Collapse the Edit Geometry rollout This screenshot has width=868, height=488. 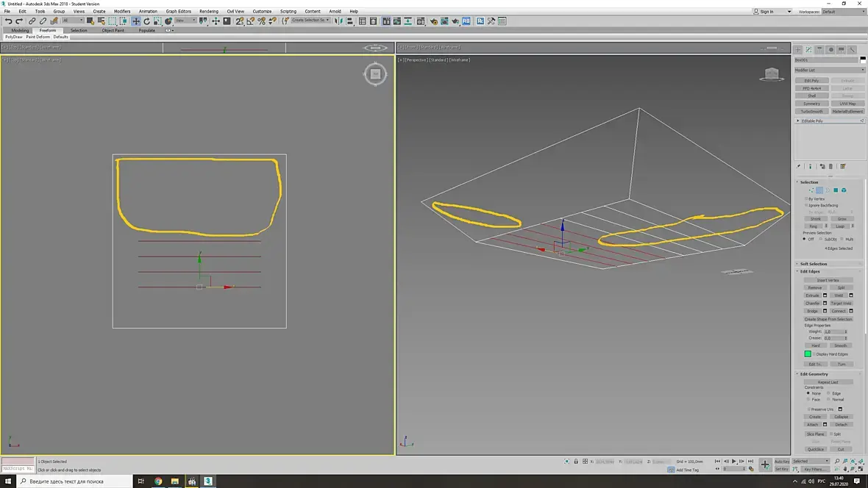tap(814, 374)
